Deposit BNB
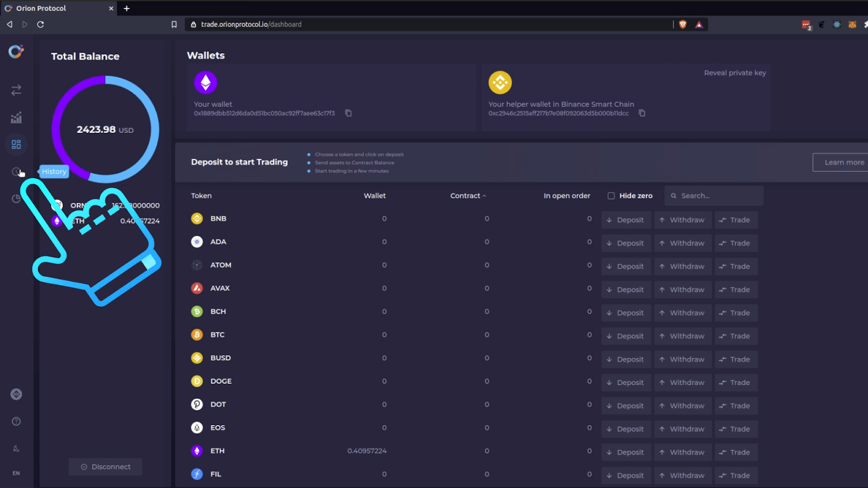This screenshot has width=868, height=488. [626, 220]
